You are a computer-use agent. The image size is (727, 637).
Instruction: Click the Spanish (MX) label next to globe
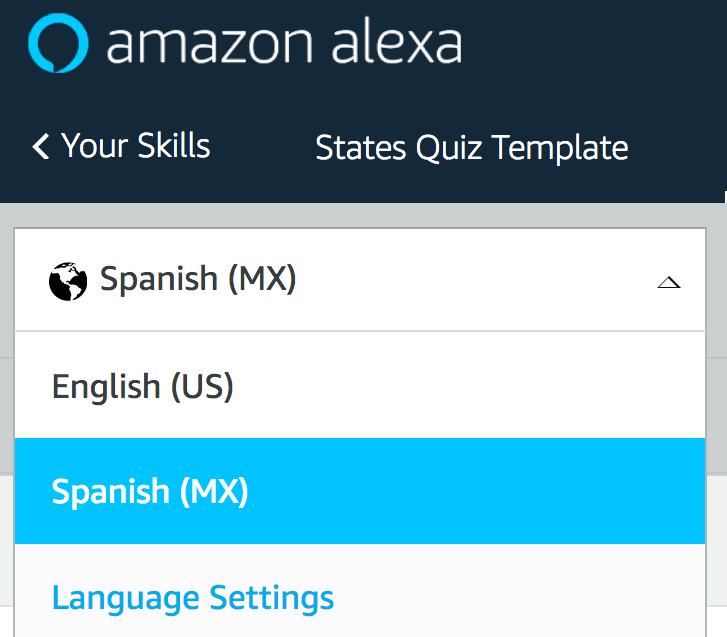(198, 279)
